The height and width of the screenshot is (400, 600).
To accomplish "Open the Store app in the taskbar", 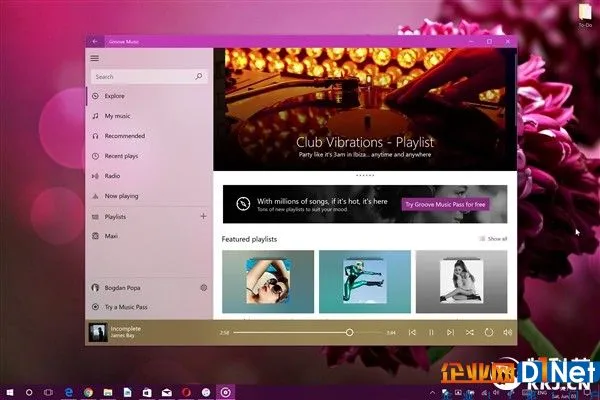I will click(x=147, y=392).
